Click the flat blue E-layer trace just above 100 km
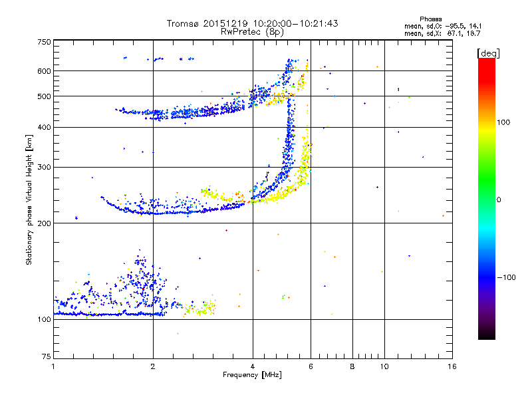532x399 pixels. tap(108, 314)
